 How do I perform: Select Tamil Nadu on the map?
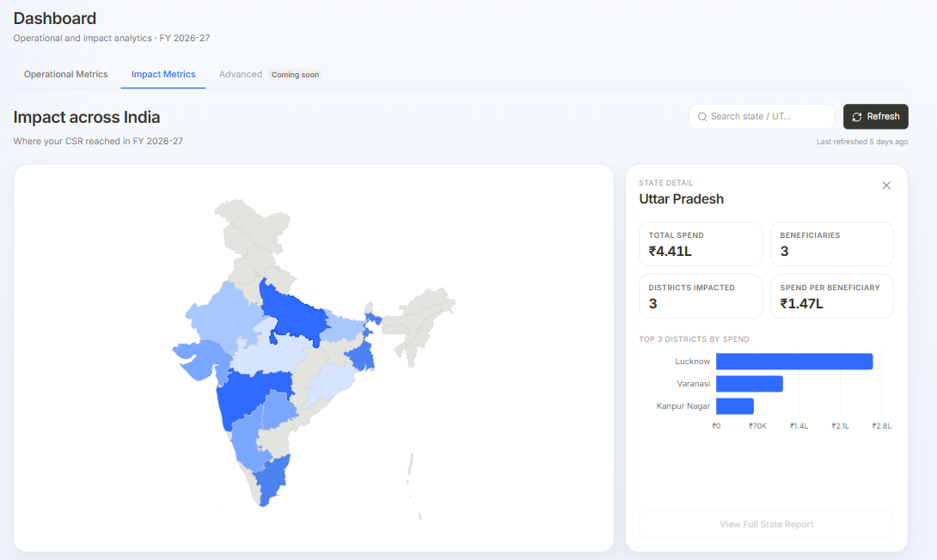[x=273, y=478]
